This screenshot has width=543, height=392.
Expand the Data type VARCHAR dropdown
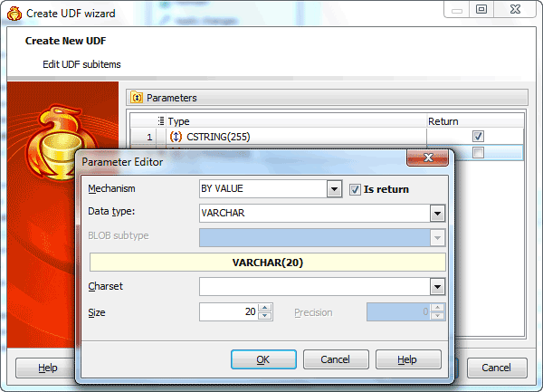pyautogui.click(x=437, y=214)
